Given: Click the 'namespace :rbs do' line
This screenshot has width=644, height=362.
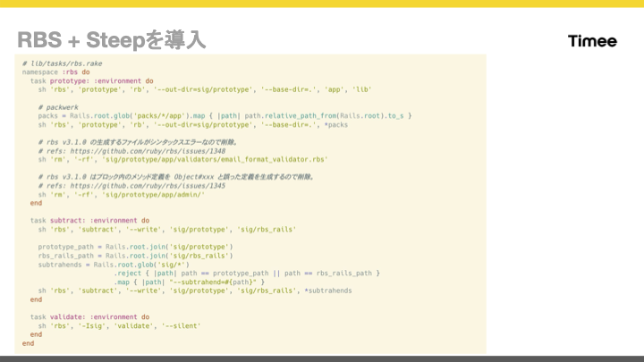Looking at the screenshot, I should coord(55,72).
